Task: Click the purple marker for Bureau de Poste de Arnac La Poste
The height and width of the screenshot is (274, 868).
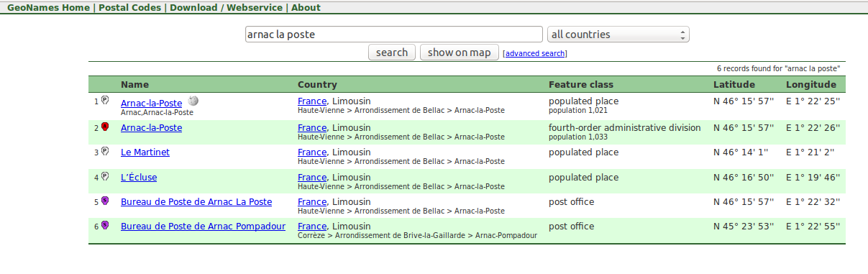Action: [104, 201]
